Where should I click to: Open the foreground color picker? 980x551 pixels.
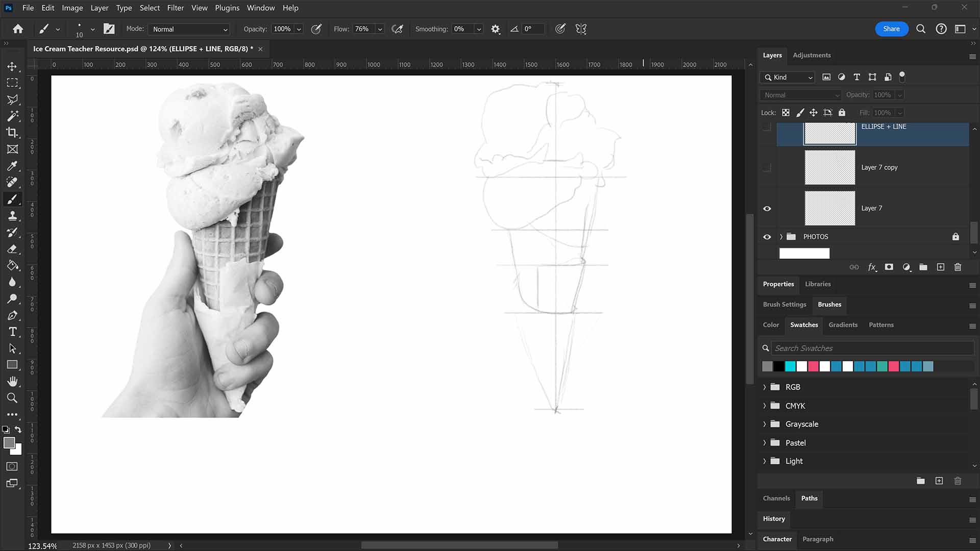(9, 443)
